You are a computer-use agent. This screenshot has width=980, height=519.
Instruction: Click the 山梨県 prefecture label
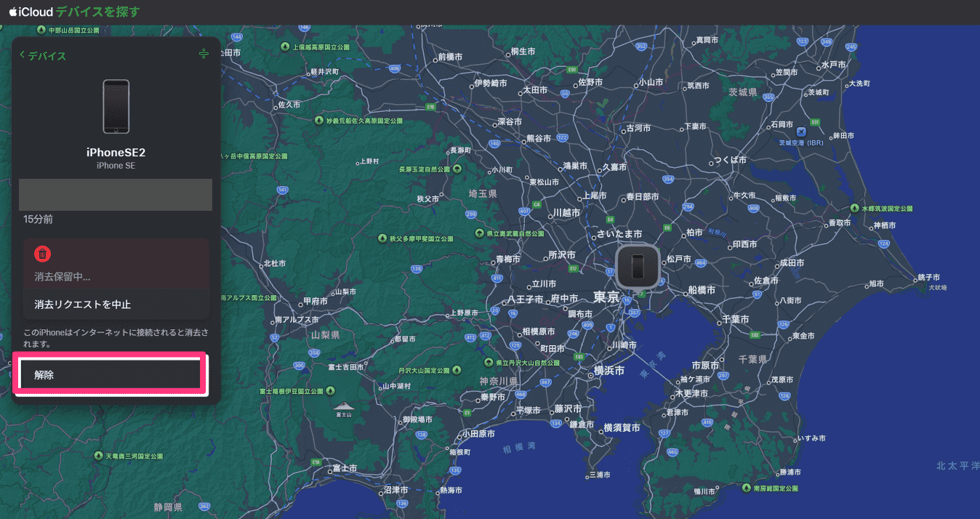point(325,335)
